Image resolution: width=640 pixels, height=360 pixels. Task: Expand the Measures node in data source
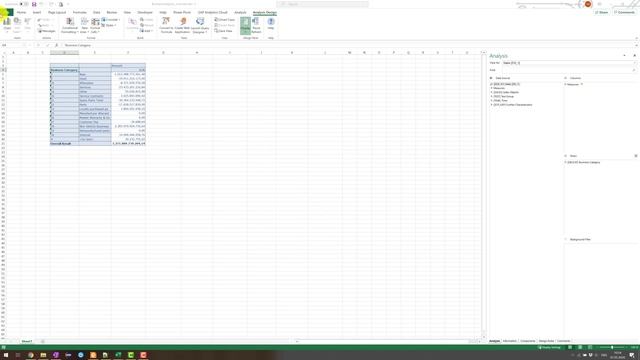pyautogui.click(x=491, y=88)
